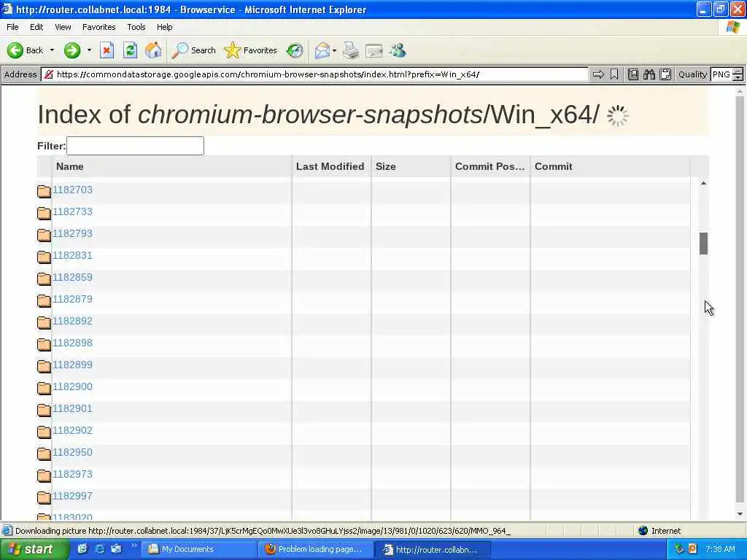The width and height of the screenshot is (747, 560).
Task: Open folder link 1182892
Action: (72, 321)
